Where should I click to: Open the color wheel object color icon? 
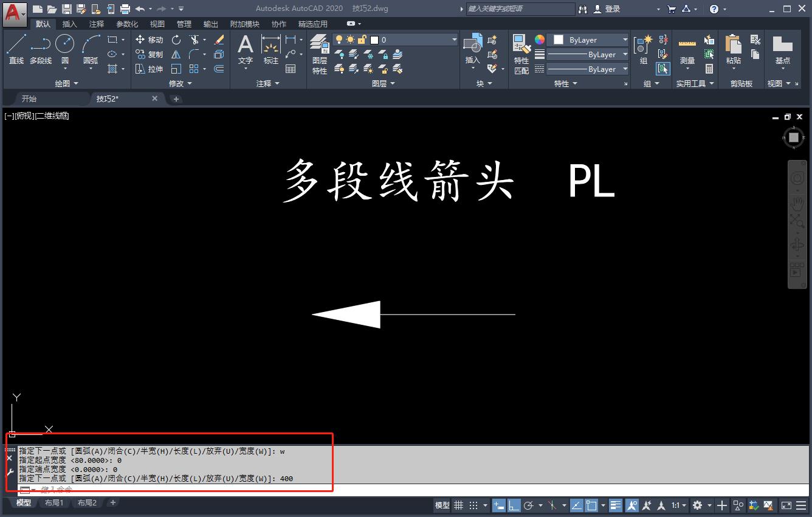pos(540,40)
